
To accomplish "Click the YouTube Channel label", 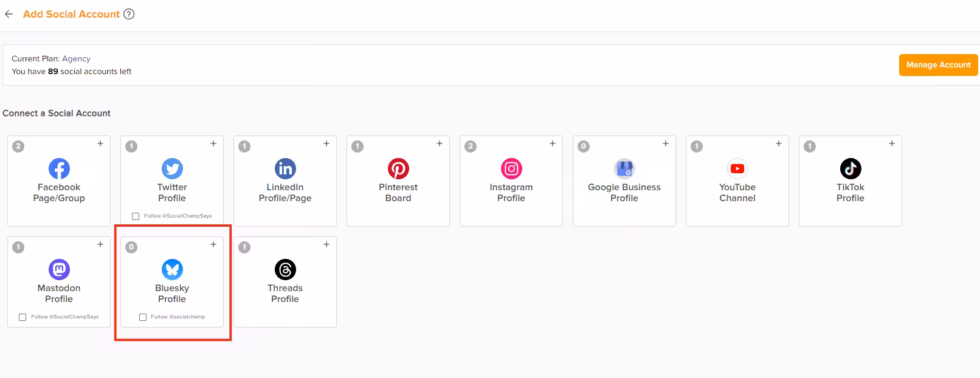I will click(737, 193).
